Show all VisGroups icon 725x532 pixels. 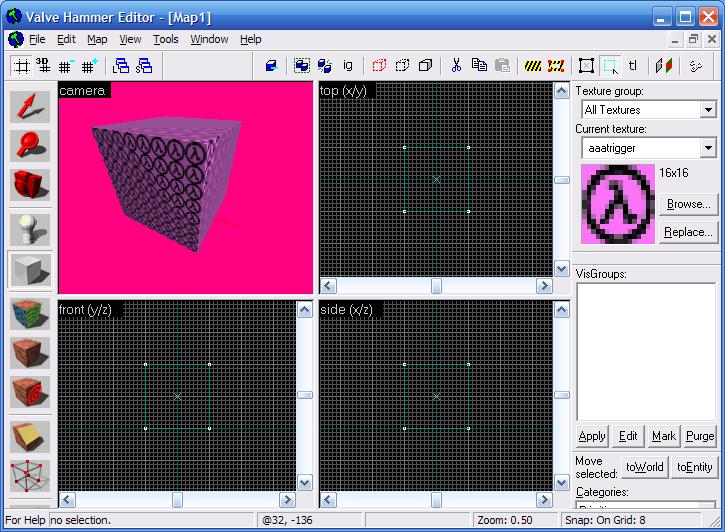(425, 66)
